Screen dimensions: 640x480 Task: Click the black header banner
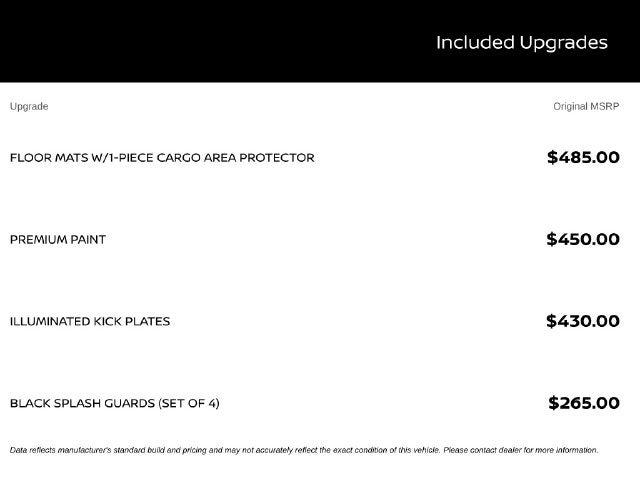tap(320, 41)
